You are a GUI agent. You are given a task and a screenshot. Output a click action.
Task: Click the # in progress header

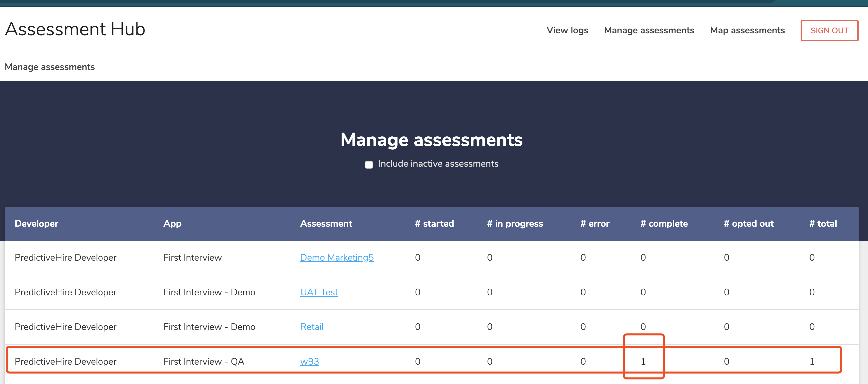[x=515, y=223]
